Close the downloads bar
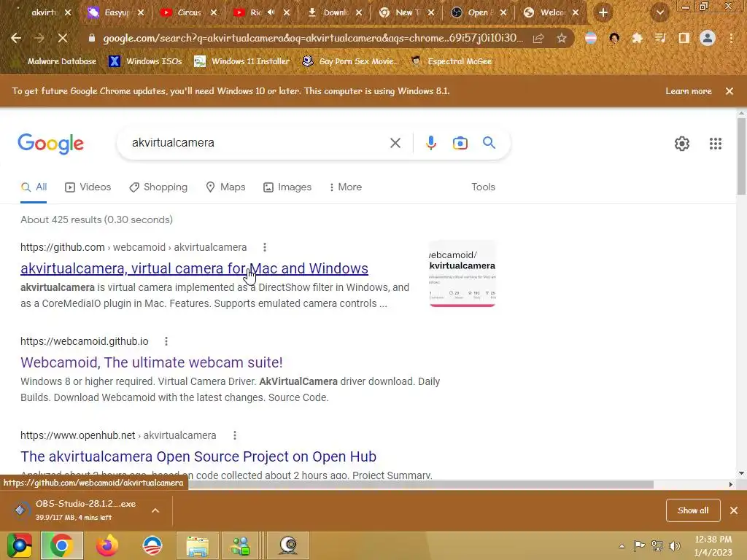 pos(734,510)
